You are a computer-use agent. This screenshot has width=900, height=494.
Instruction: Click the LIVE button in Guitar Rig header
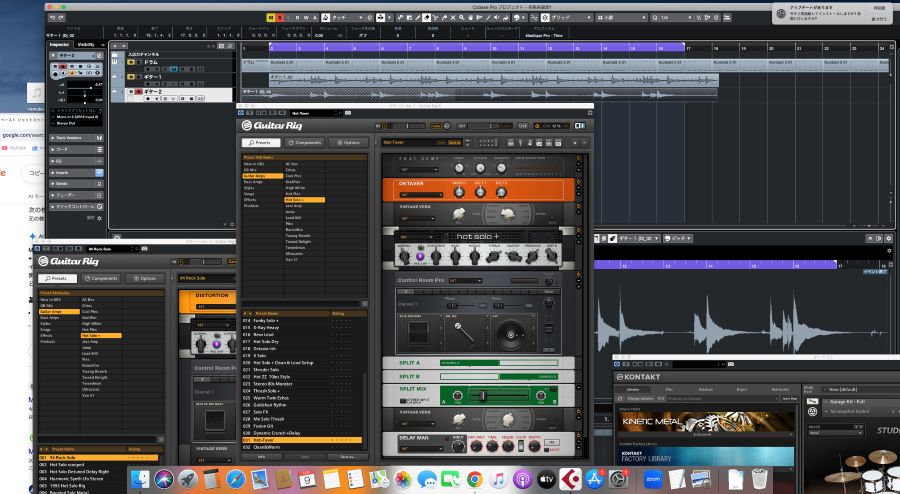click(x=522, y=126)
